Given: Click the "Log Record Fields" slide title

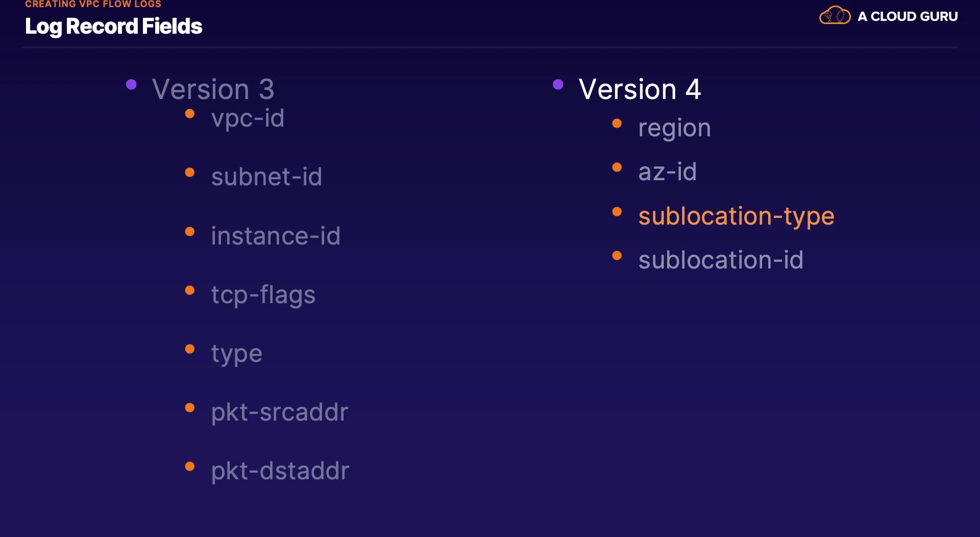Looking at the screenshot, I should click(x=113, y=27).
